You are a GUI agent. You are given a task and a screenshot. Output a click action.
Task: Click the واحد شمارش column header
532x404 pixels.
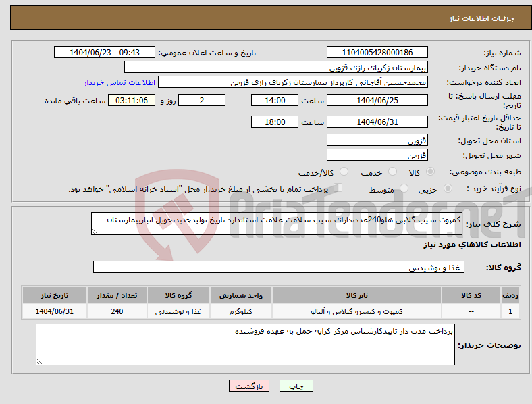coord(241,295)
